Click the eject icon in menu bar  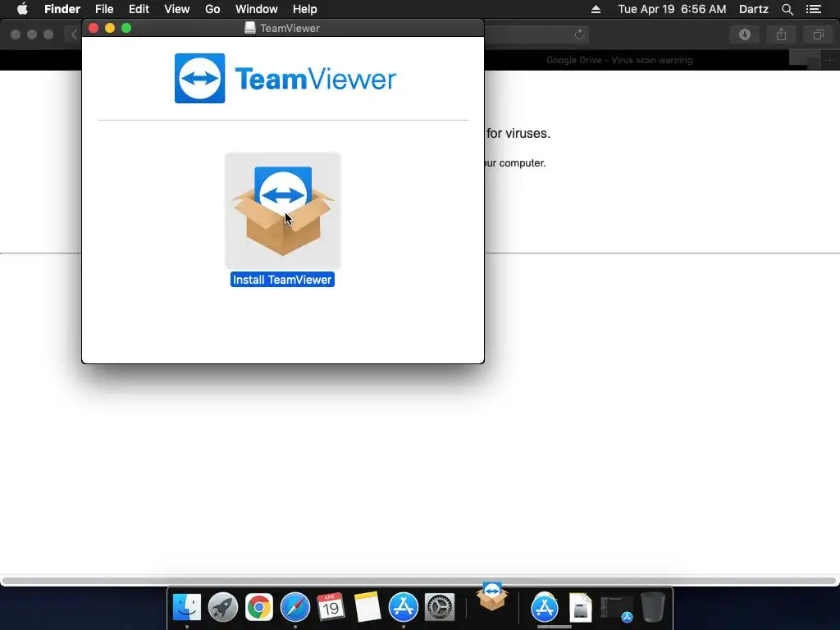point(596,9)
